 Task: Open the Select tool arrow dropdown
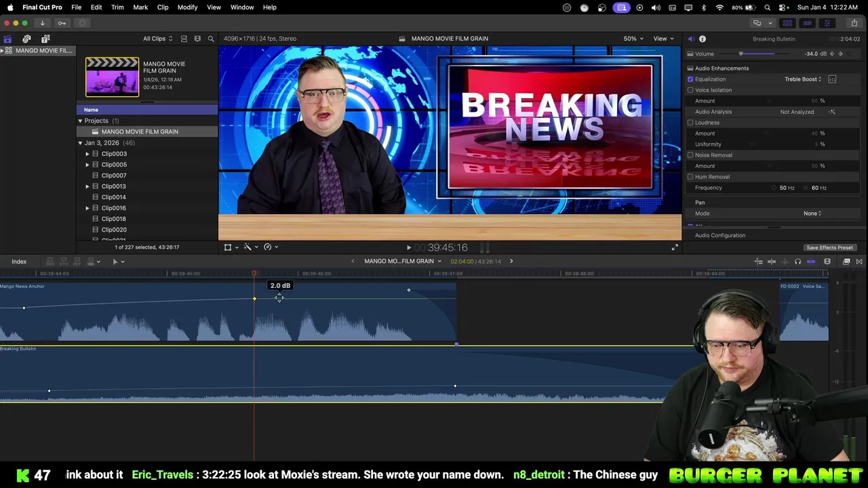tap(118, 262)
